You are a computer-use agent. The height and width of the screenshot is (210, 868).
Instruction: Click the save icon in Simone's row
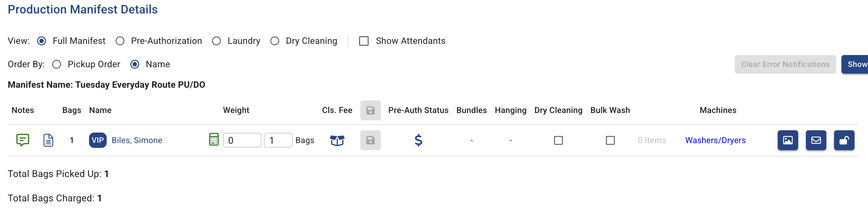[370, 140]
